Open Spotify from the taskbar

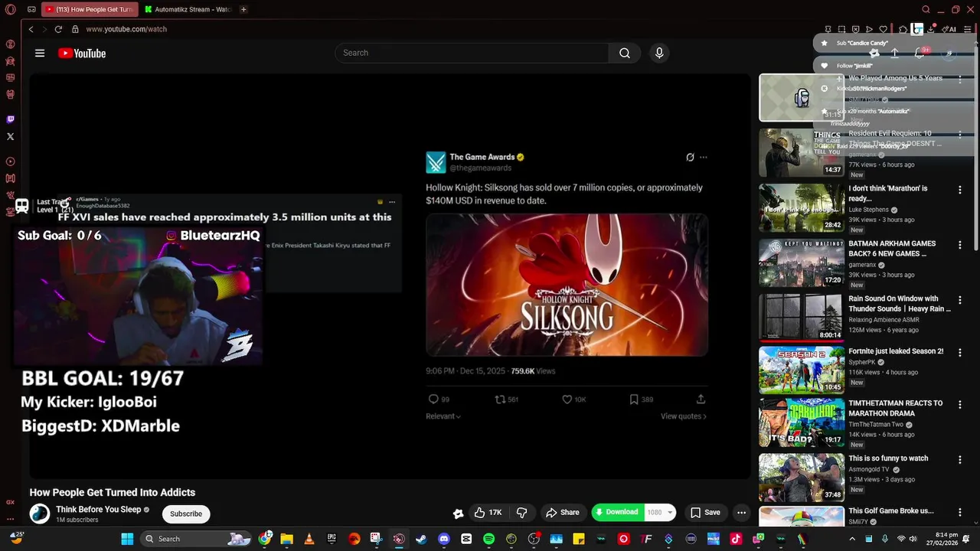point(488,539)
